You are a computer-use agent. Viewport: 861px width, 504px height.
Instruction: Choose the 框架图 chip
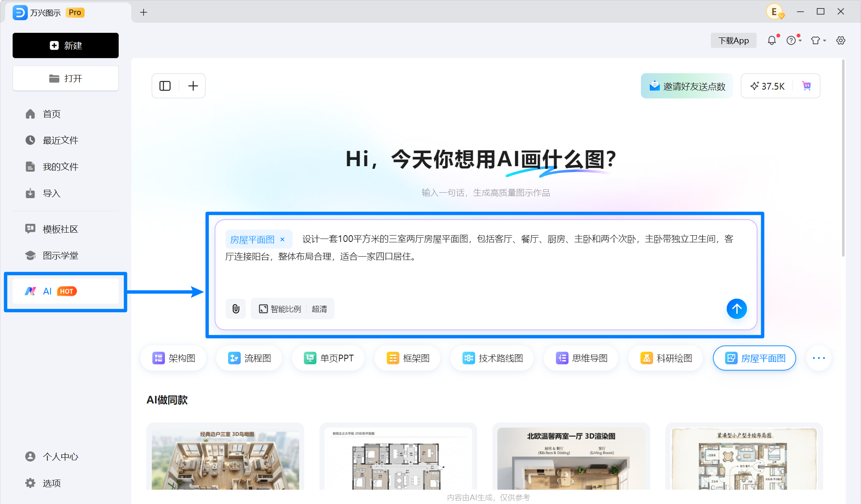pyautogui.click(x=407, y=358)
